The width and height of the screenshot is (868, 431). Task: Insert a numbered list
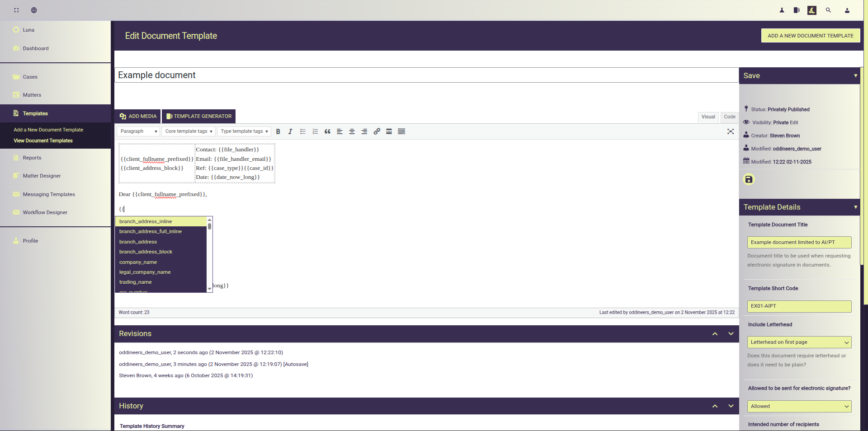pos(315,131)
